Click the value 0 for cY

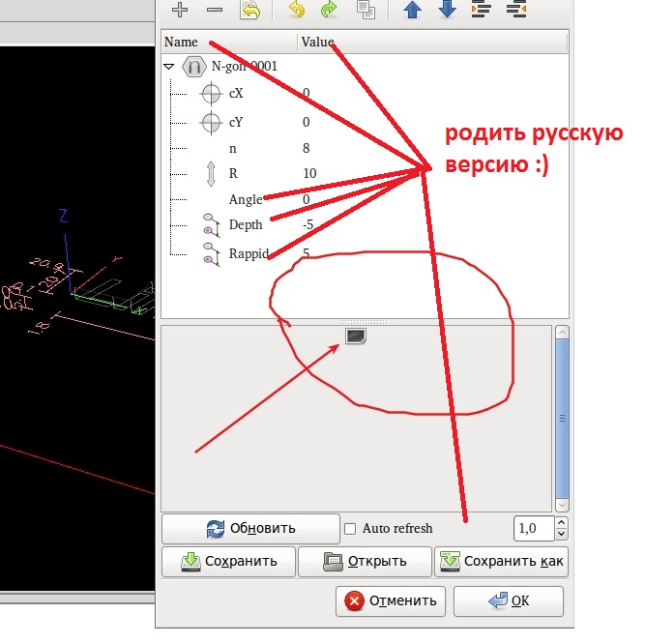tap(306, 123)
